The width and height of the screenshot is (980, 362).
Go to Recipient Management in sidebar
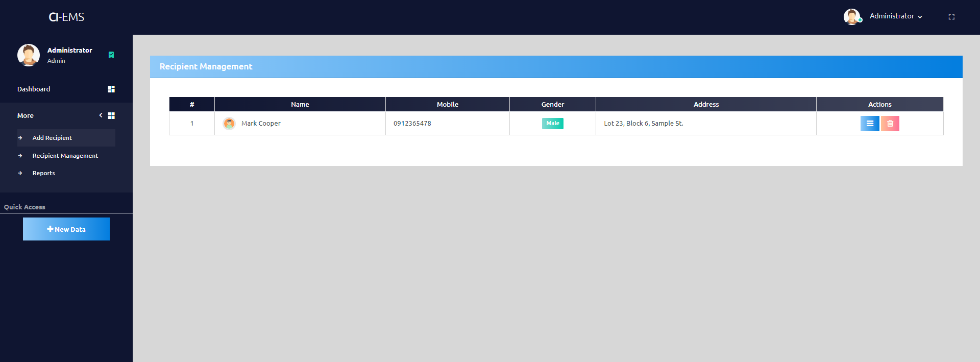66,156
